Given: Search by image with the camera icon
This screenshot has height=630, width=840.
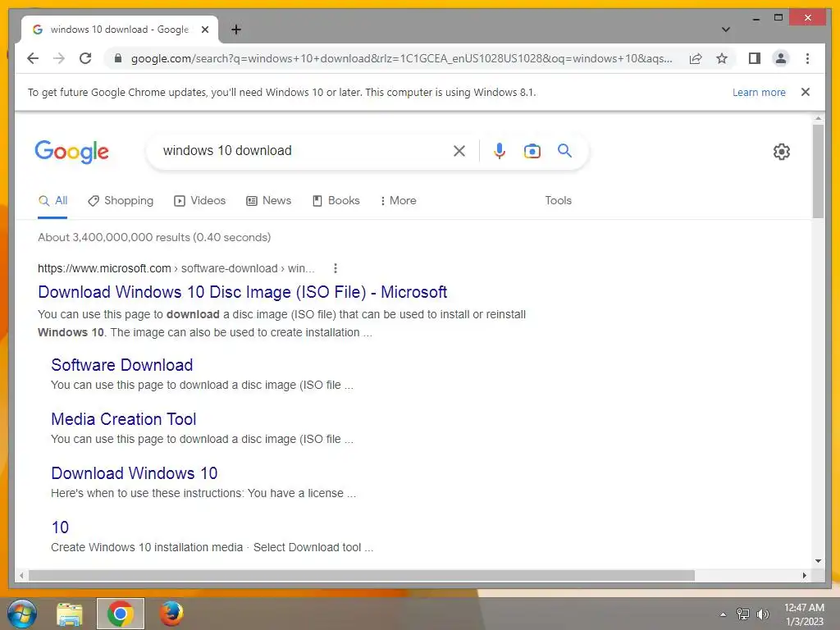Looking at the screenshot, I should [x=532, y=151].
